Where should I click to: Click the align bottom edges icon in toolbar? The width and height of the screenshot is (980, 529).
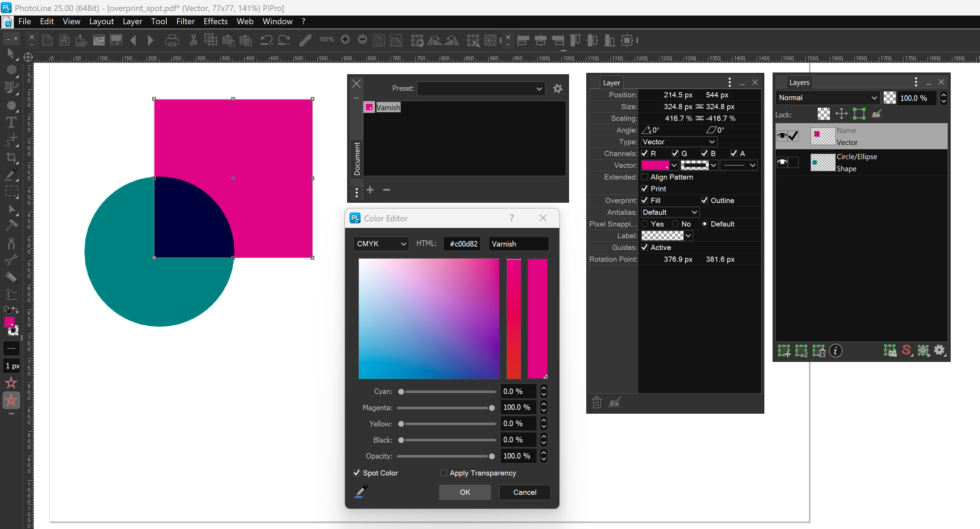click(x=609, y=40)
